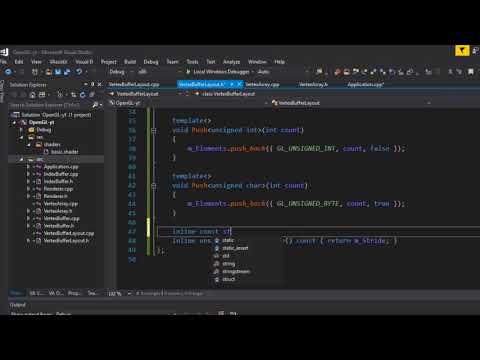Expand Application.cpp tree node arrow
The width and height of the screenshot is (480, 360).
(29, 167)
